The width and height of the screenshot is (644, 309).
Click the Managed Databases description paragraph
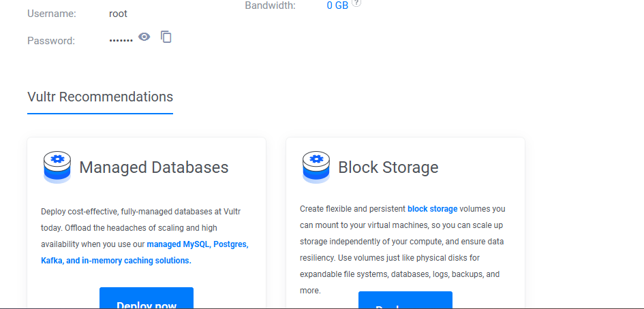144,236
